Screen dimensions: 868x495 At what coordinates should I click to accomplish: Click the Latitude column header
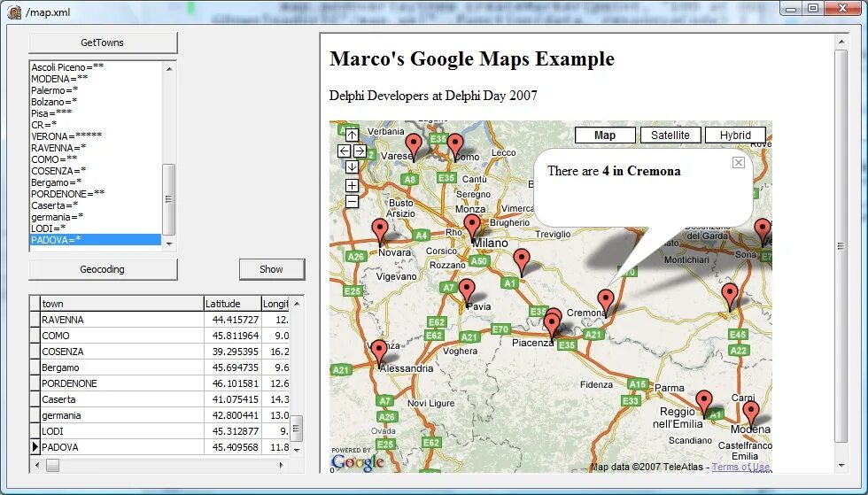[x=232, y=304]
